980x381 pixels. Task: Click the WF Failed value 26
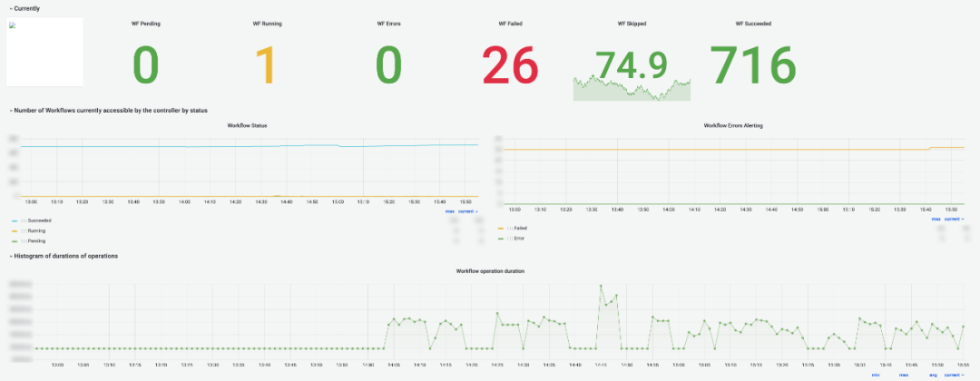point(510,65)
